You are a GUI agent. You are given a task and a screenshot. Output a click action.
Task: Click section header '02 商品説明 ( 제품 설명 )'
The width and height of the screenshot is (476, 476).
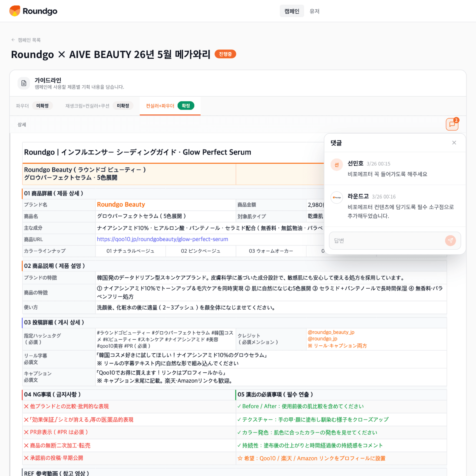[x=54, y=266]
